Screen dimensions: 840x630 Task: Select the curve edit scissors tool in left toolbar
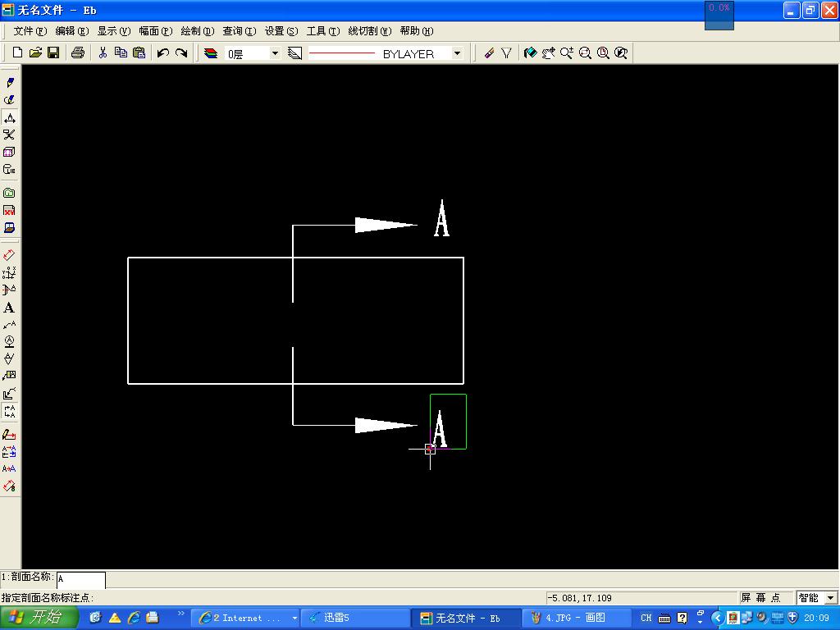tap(9, 135)
